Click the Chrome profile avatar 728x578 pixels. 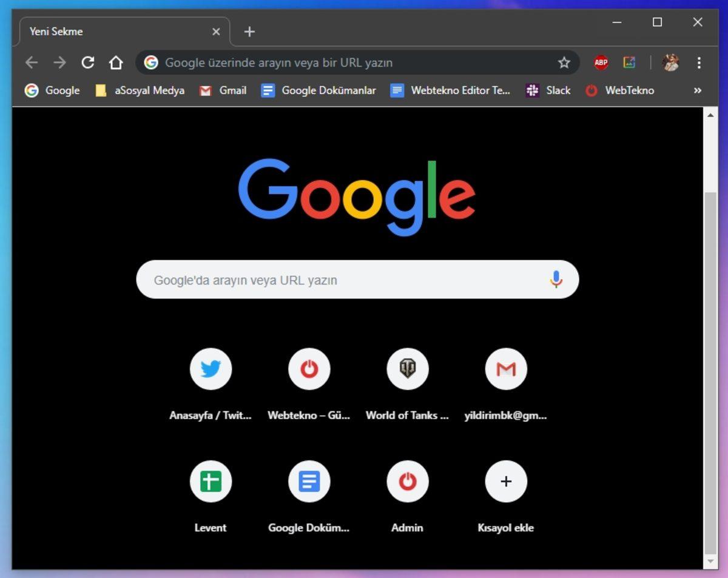click(x=670, y=62)
